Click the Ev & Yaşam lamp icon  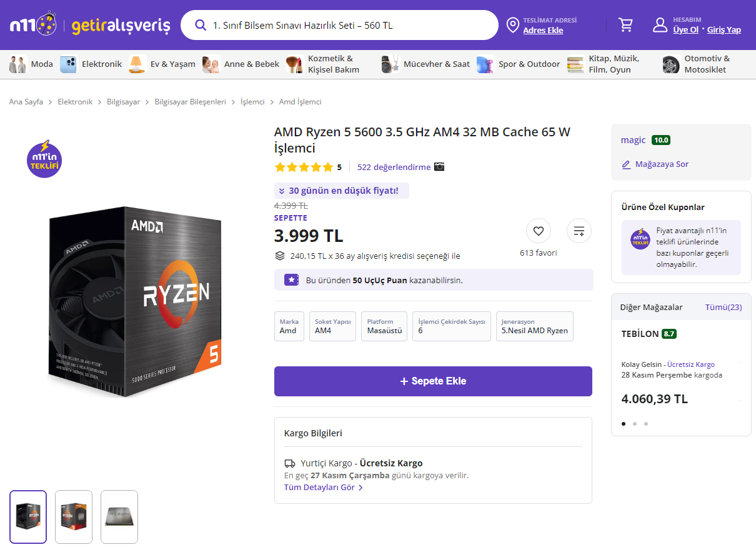137,64
